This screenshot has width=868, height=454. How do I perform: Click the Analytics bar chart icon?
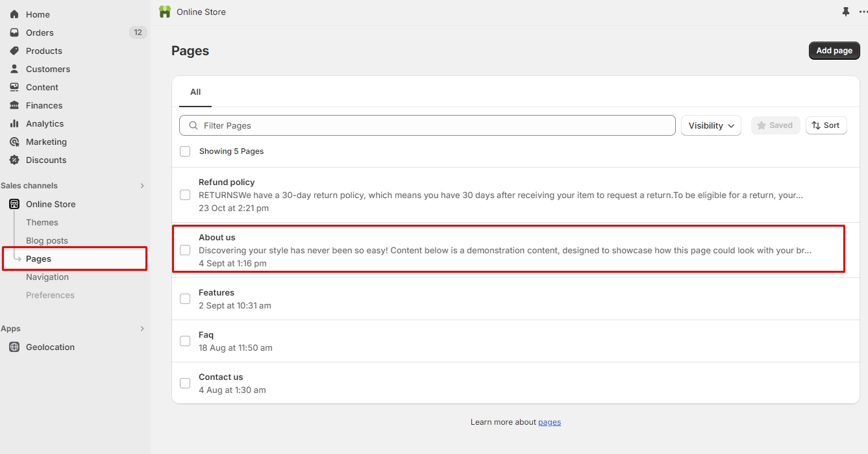[14, 123]
